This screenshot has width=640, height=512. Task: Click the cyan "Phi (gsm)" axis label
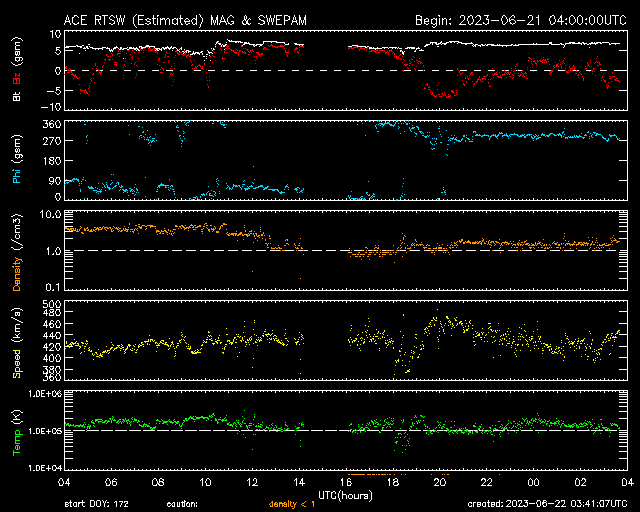17,159
